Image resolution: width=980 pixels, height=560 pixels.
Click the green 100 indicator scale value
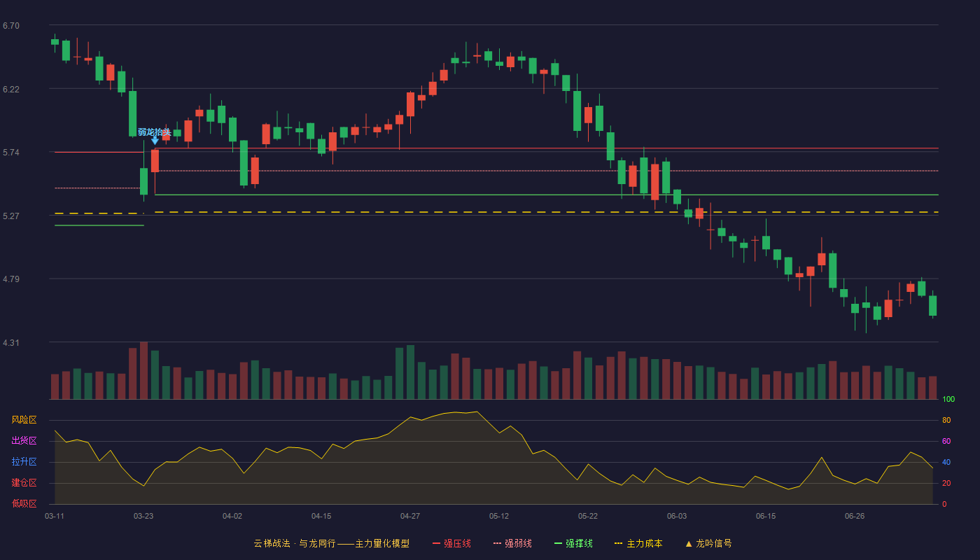[948, 399]
